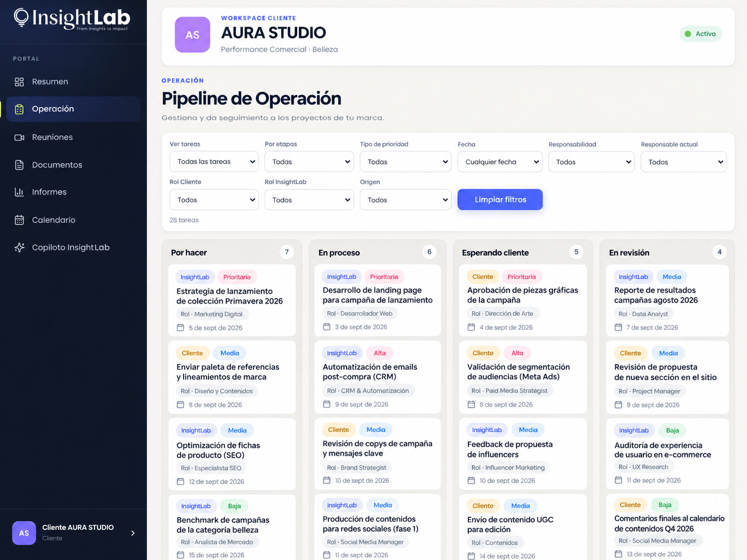
Task: Click calendar icon beside 5 de sept de 2026
Action: (x=181, y=327)
